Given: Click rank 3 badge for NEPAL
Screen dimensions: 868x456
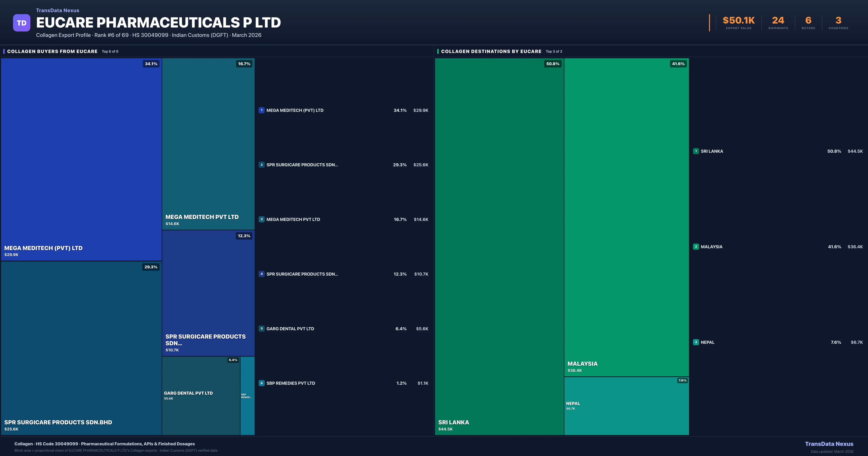Looking at the screenshot, I should (696, 342).
